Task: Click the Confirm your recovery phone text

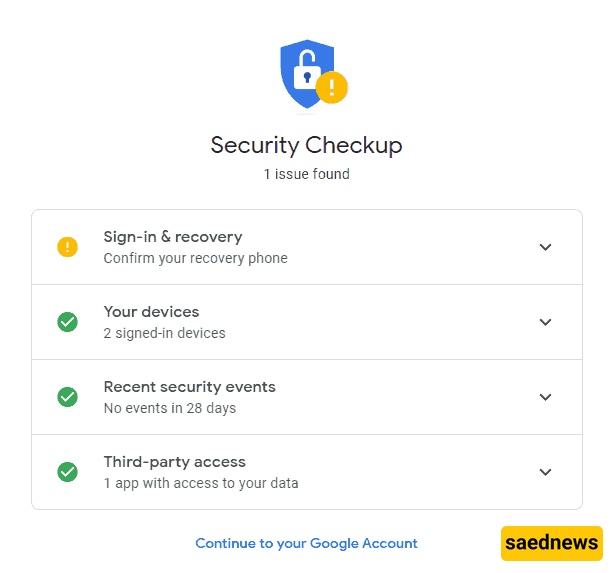Action: tap(195, 258)
